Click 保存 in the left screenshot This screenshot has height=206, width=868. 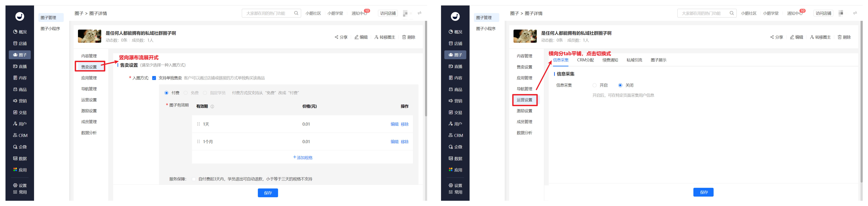268,193
